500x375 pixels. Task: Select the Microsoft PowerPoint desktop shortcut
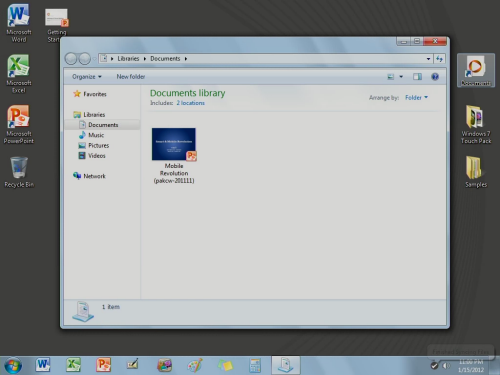point(19,125)
